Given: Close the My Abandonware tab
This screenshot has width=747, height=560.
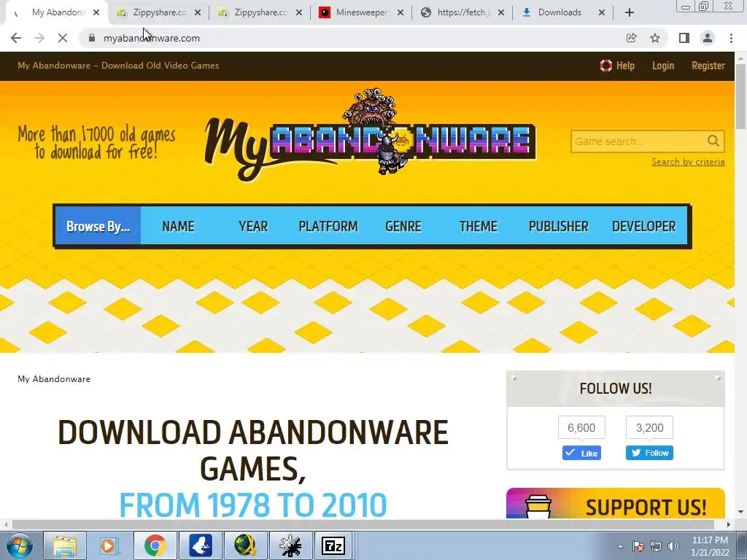Looking at the screenshot, I should (x=96, y=12).
